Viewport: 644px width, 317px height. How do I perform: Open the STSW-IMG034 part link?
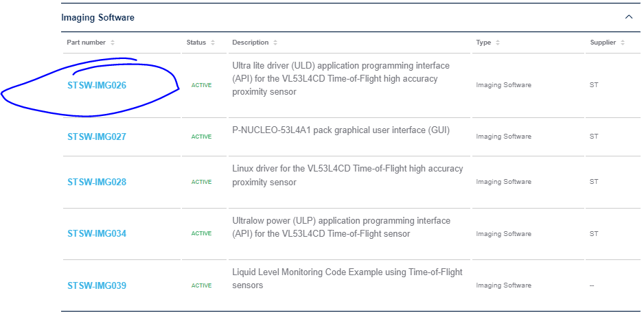[97, 234]
